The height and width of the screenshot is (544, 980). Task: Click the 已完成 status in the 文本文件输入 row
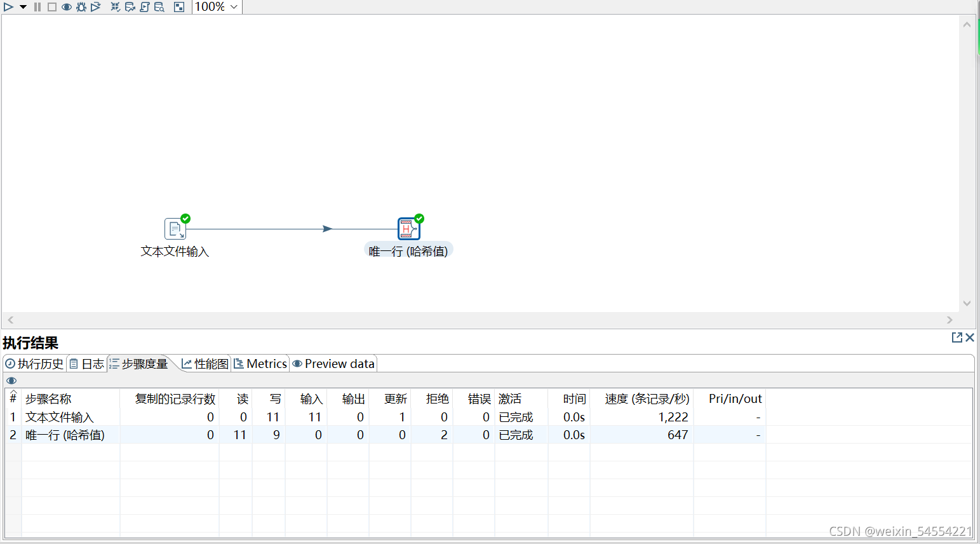(x=516, y=417)
